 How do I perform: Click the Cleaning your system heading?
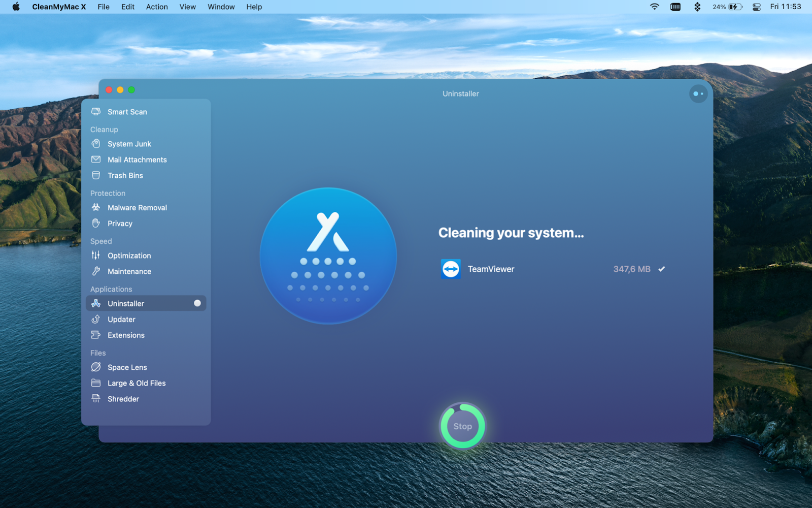[511, 233]
